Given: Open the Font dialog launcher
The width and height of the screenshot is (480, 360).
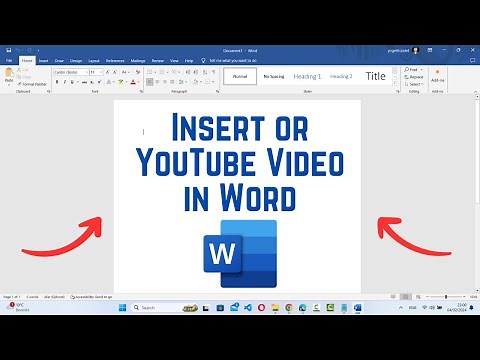Looking at the screenshot, I should point(141,91).
